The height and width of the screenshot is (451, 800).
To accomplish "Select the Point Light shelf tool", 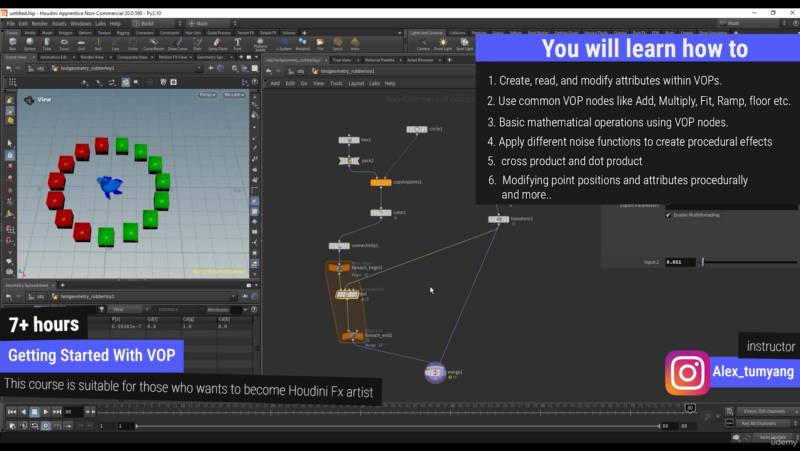I will click(443, 43).
